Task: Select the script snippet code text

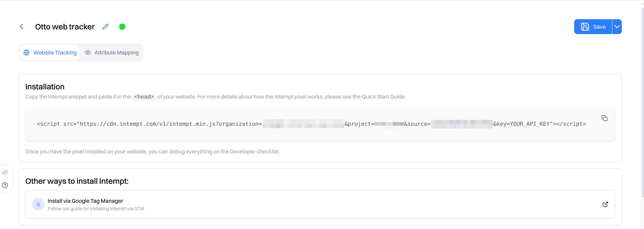Action: pyautogui.click(x=311, y=124)
